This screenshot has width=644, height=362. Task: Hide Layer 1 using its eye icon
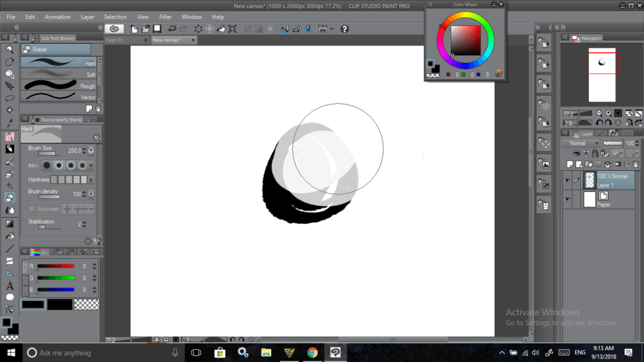[x=568, y=180]
